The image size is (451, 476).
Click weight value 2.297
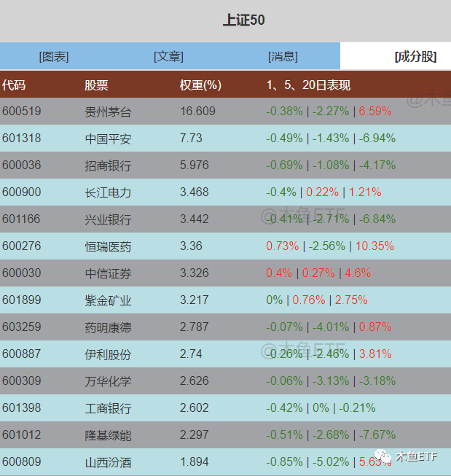click(x=195, y=435)
